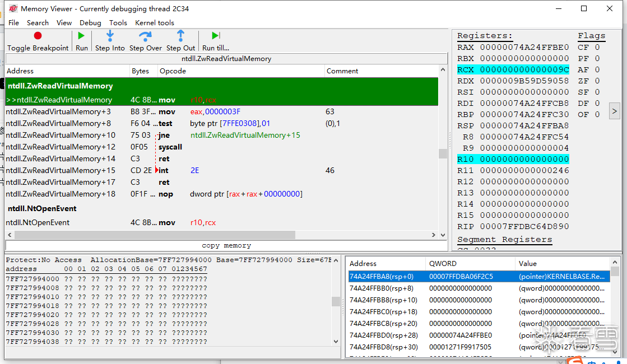627x364 pixels.
Task: Select the ZwReadVirtualMemory+8 test row
Action: 221,123
